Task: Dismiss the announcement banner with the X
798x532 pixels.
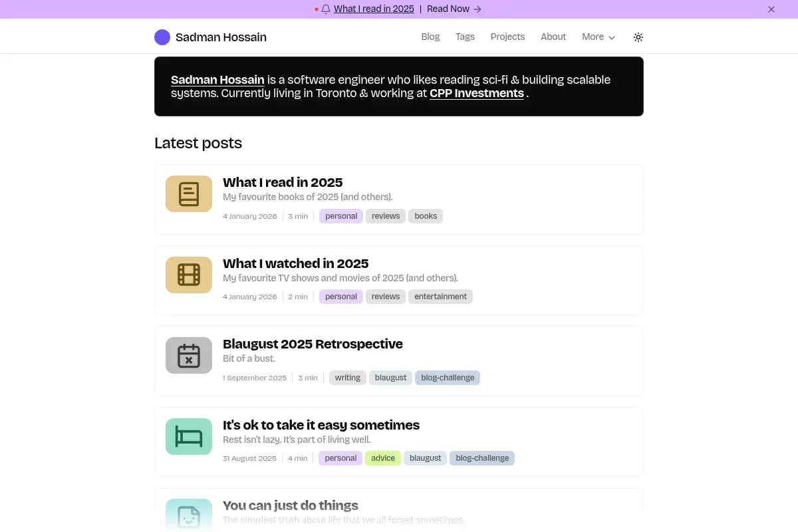Action: click(x=771, y=9)
